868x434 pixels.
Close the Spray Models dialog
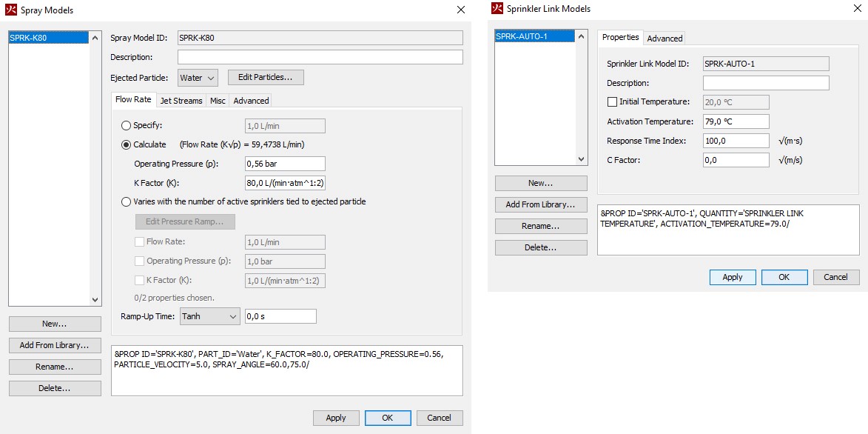click(460, 10)
